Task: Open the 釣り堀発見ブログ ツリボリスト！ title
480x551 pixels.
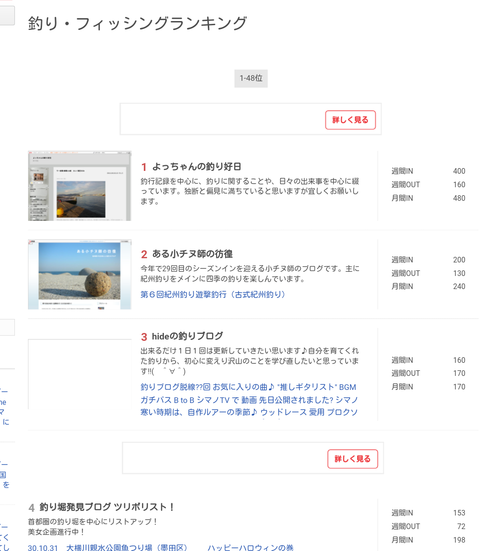Action: 106,507
